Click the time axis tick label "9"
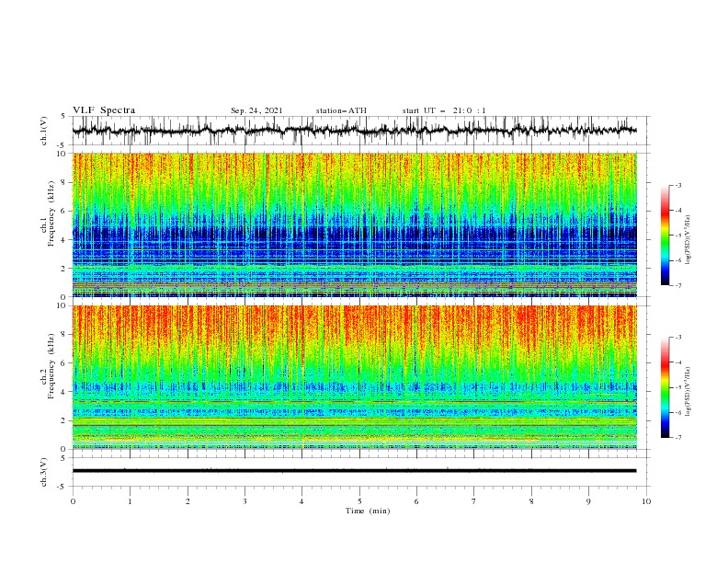 [588, 501]
